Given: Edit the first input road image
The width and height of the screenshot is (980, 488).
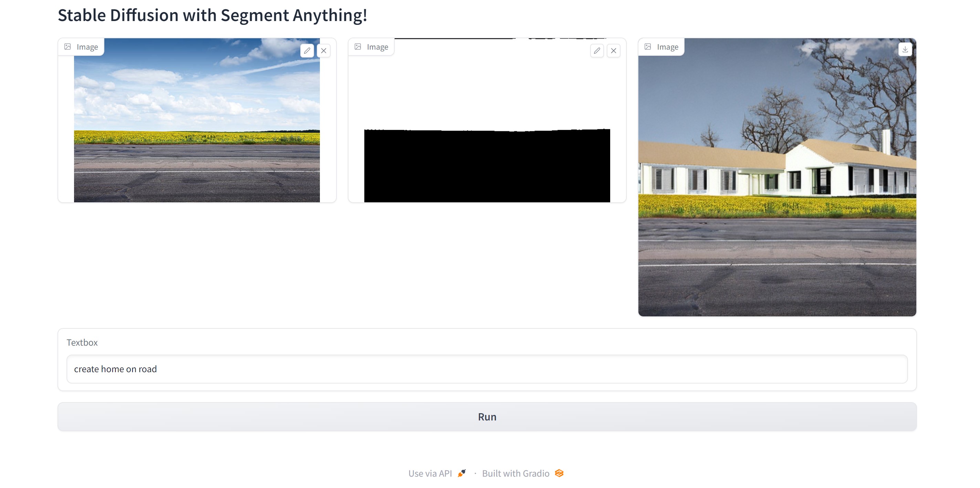Looking at the screenshot, I should [x=307, y=51].
